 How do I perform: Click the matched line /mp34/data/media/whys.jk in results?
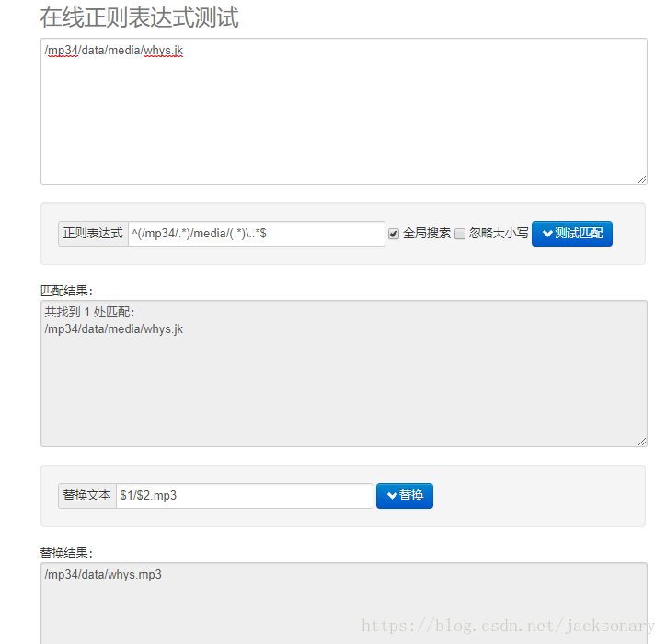click(x=114, y=328)
